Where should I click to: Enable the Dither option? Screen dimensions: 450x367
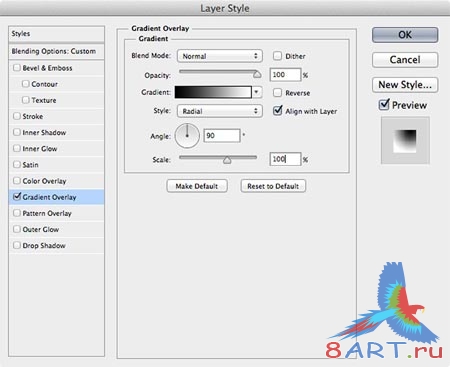point(277,56)
